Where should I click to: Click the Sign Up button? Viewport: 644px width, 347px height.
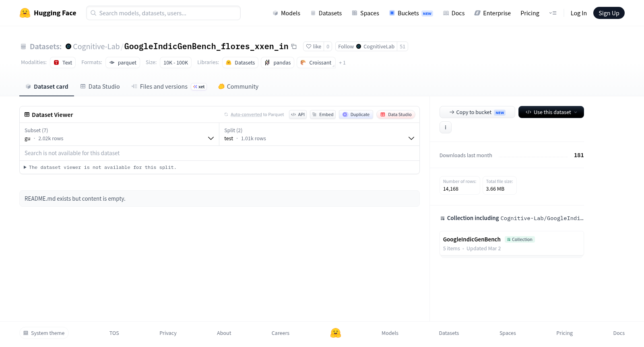click(609, 13)
